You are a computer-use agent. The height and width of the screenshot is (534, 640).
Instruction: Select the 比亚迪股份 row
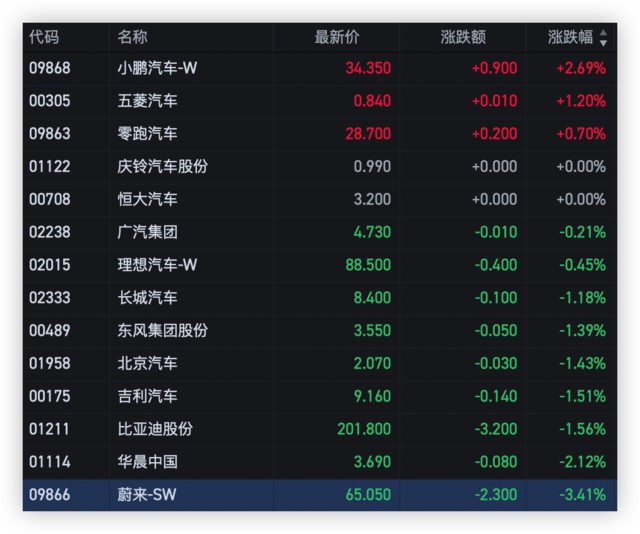[x=155, y=429]
